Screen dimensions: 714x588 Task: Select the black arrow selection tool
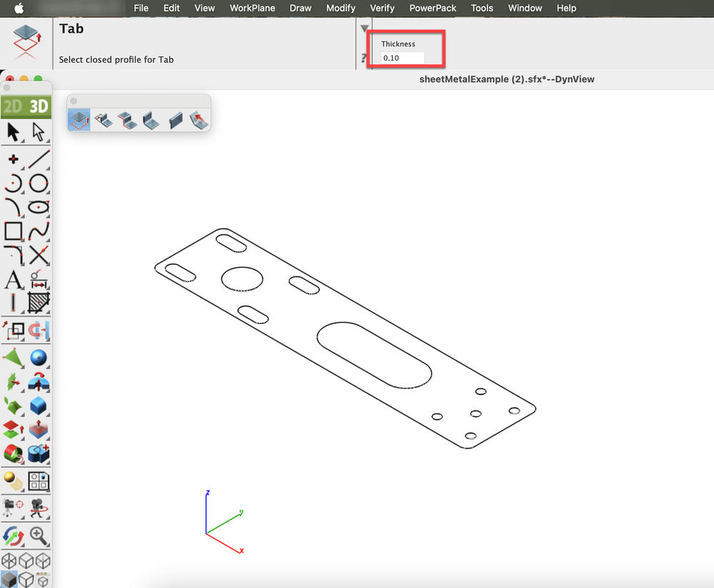click(14, 132)
